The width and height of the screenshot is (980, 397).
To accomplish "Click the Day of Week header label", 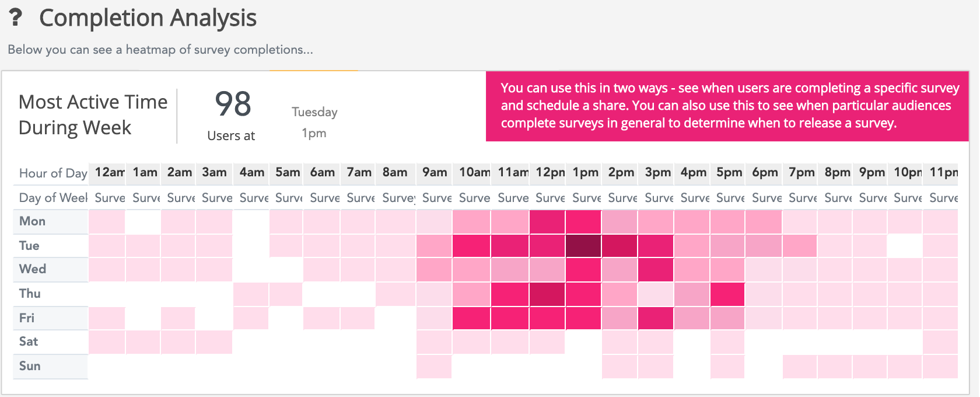I will (53, 198).
